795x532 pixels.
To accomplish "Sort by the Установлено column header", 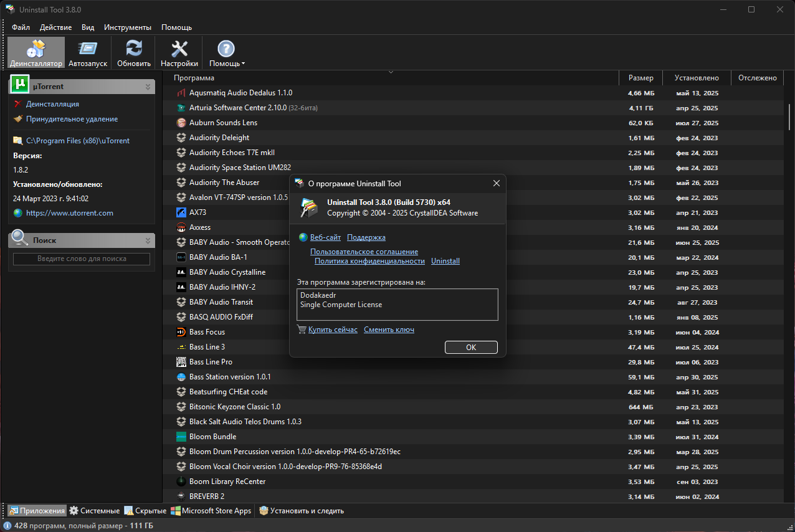I will (x=697, y=78).
